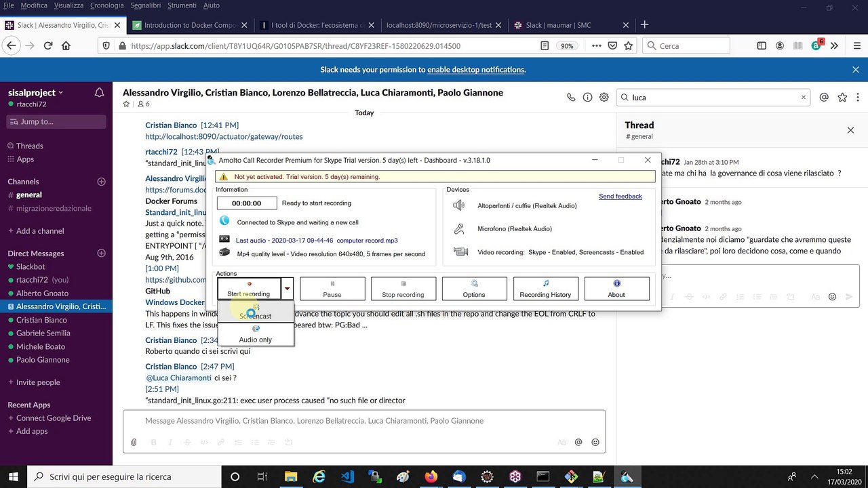Open the localhost:8090/actuator/gateway/routes link
The height and width of the screenshot is (488, 868).
[224, 136]
